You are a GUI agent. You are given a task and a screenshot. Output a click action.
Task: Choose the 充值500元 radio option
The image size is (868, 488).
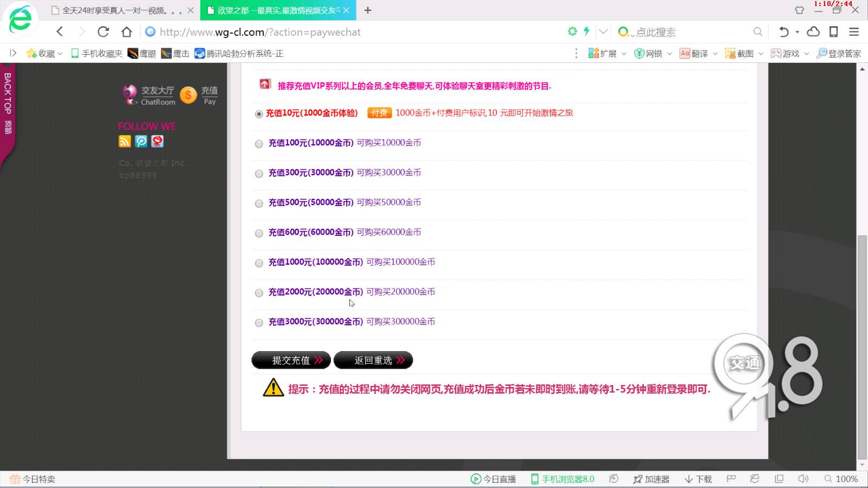pos(259,203)
